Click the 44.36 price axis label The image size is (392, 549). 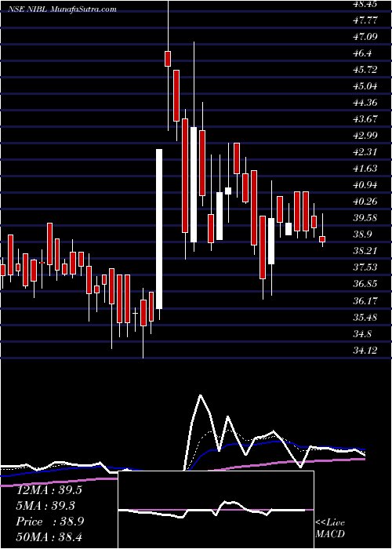(x=365, y=103)
